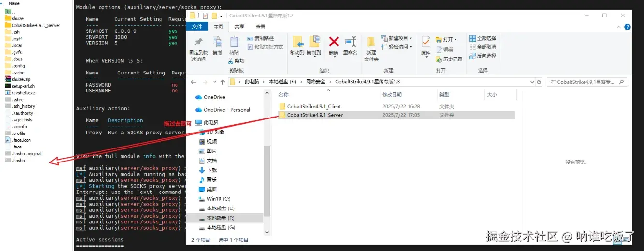644x251 pixels.
Task: Click the Cut (剪切) scissors icon
Action: coord(231,60)
